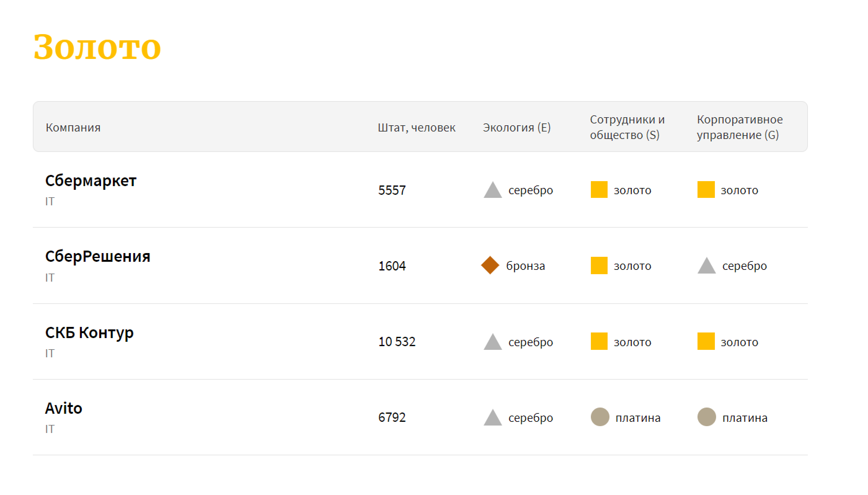
Task: Click the Корпоративное управление (G) column header
Action: 739,127
